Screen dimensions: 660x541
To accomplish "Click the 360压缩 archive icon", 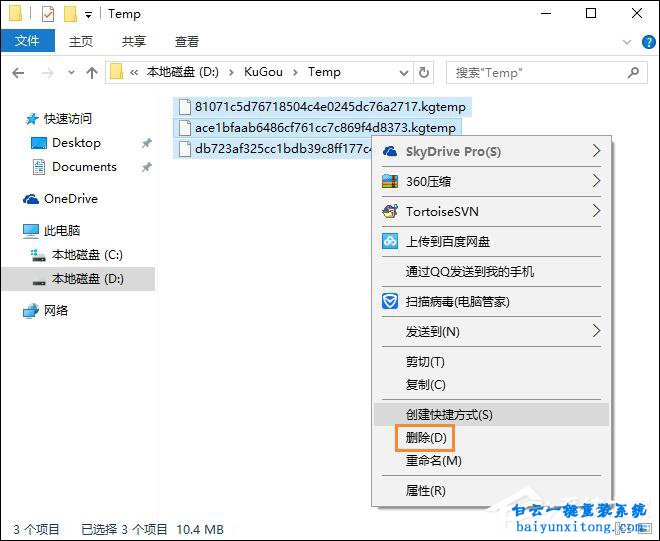I will pos(390,181).
